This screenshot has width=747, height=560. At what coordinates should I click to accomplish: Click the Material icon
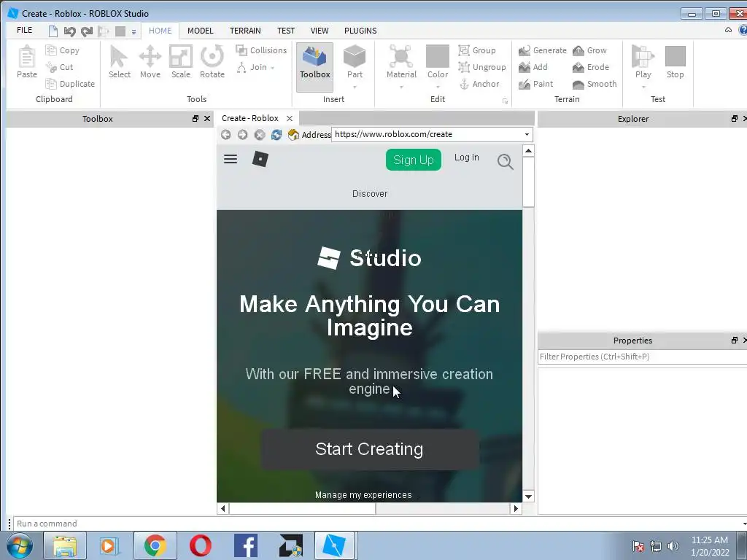coord(401,61)
